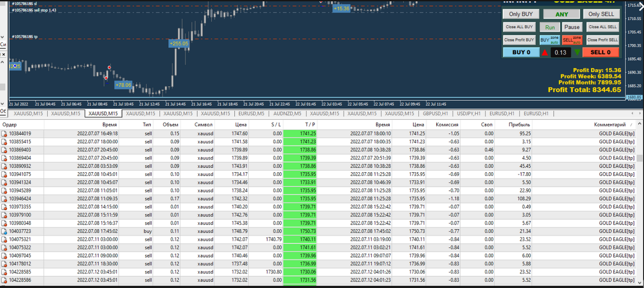This screenshot has width=644, height=288.
Task: Click the red up-arrow lot increase icon
Action: (545, 52)
